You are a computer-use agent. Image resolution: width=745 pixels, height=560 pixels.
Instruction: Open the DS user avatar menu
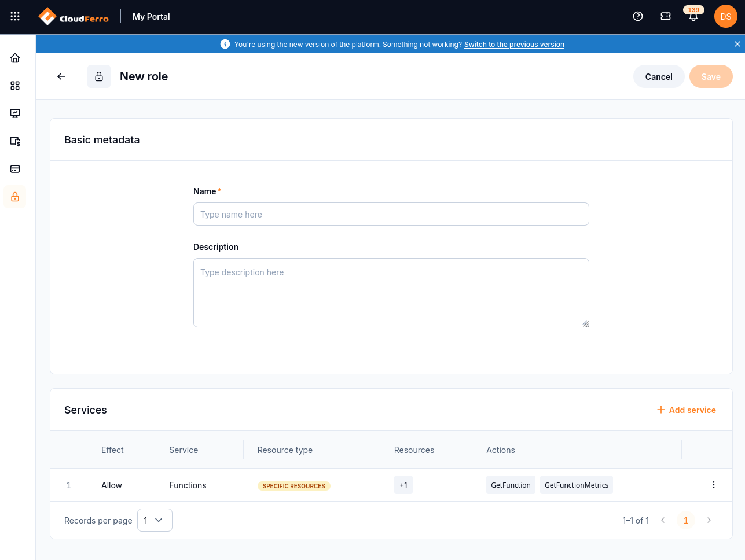726,16
